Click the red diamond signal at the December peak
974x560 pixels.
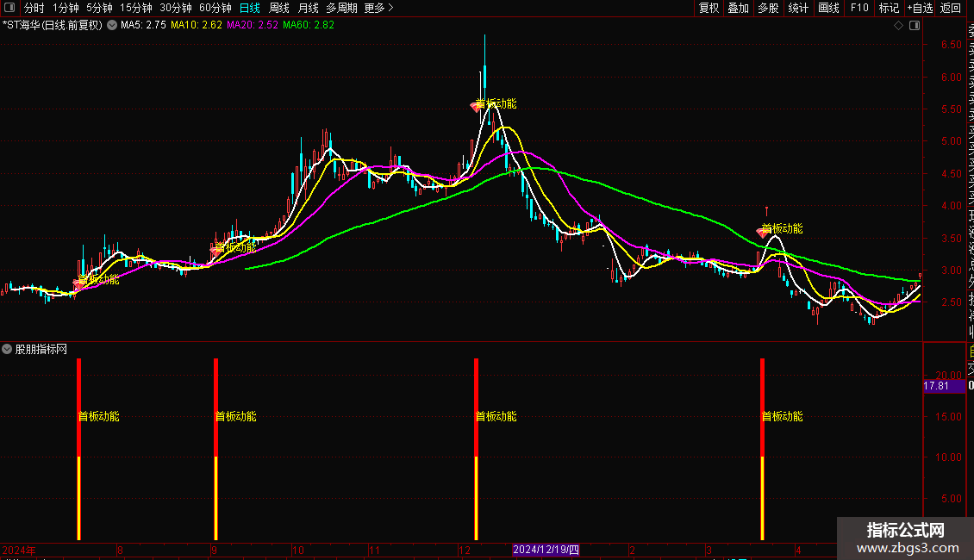point(476,107)
